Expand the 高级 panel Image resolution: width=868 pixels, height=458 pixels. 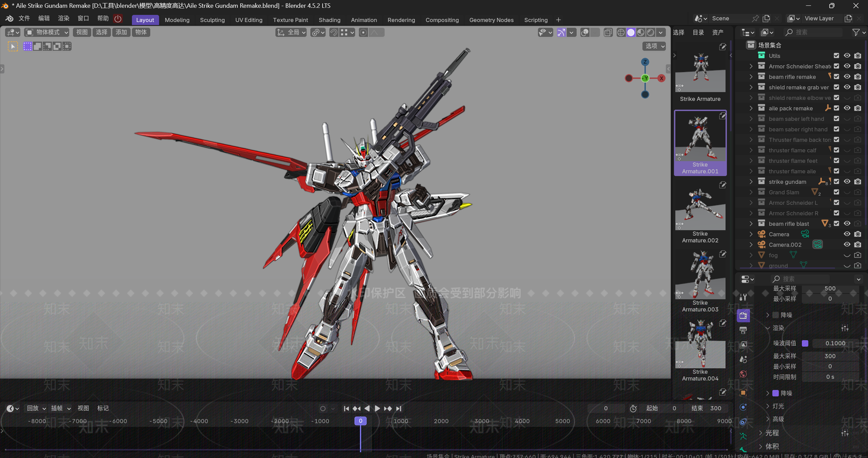tap(768, 419)
